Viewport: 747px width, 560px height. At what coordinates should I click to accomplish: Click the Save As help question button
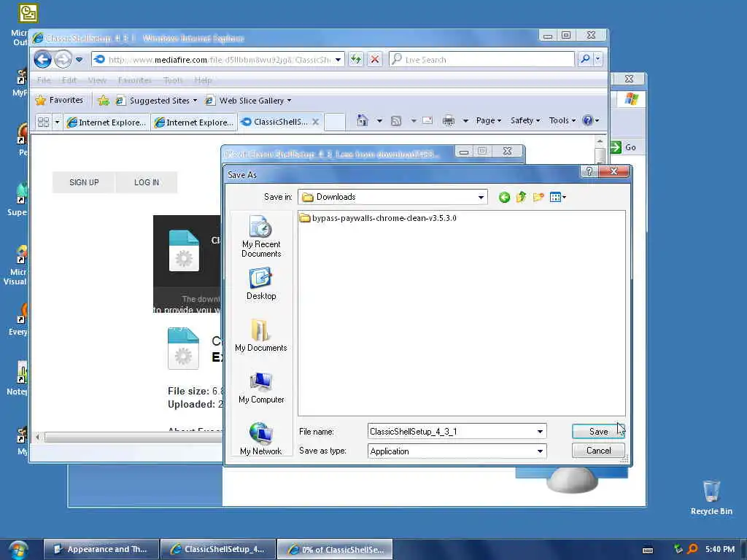tap(589, 171)
